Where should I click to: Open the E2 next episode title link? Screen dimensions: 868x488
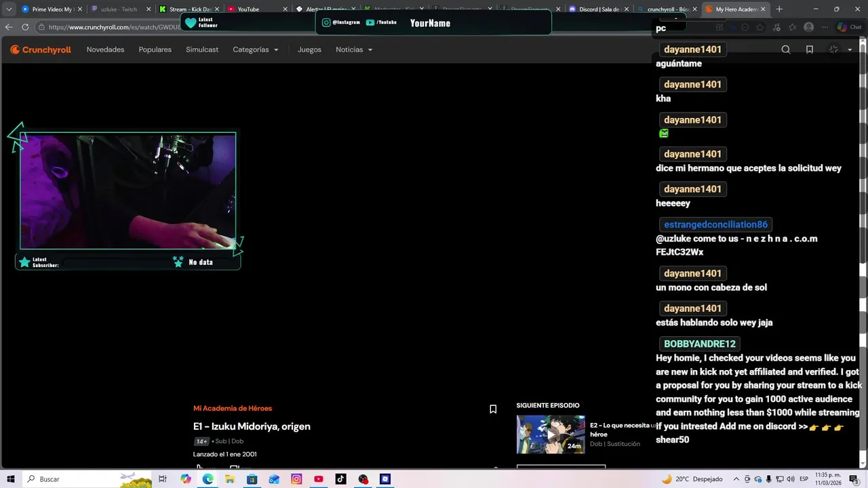pos(622,429)
